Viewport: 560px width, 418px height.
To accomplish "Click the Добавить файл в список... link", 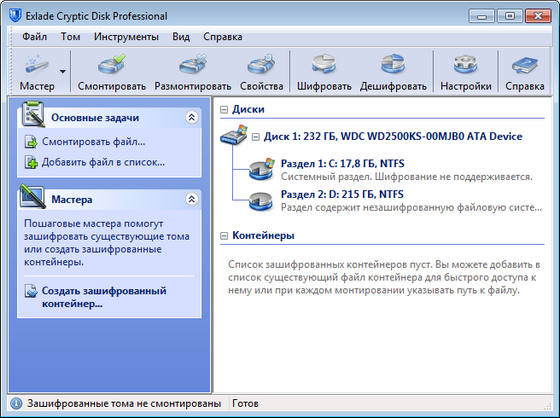I will click(x=103, y=162).
